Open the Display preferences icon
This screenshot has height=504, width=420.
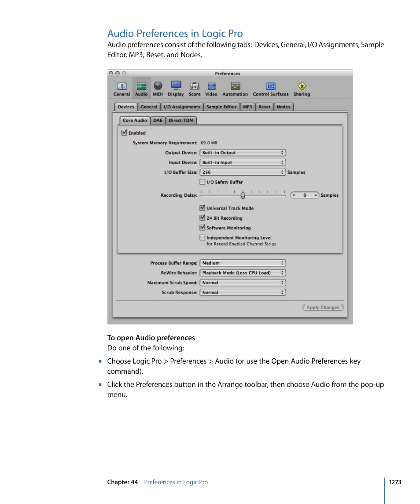176,89
